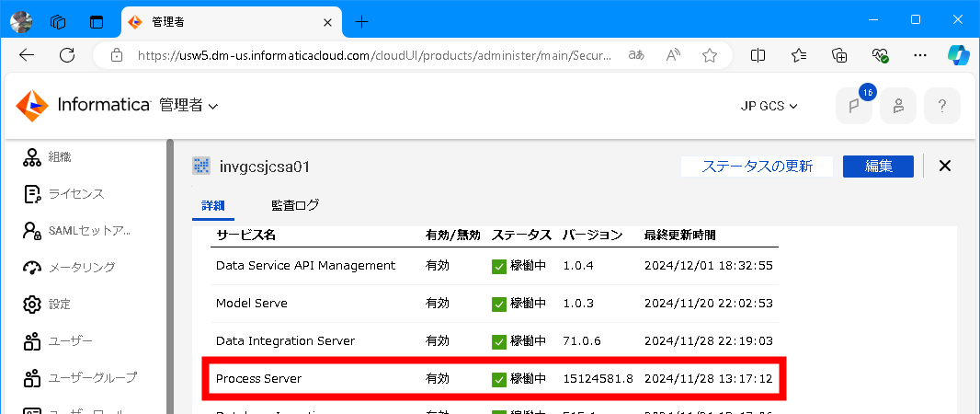This screenshot has height=414, width=980.
Task: Click timestamp 2024/11/28 13:17:12
Action: coord(709,379)
